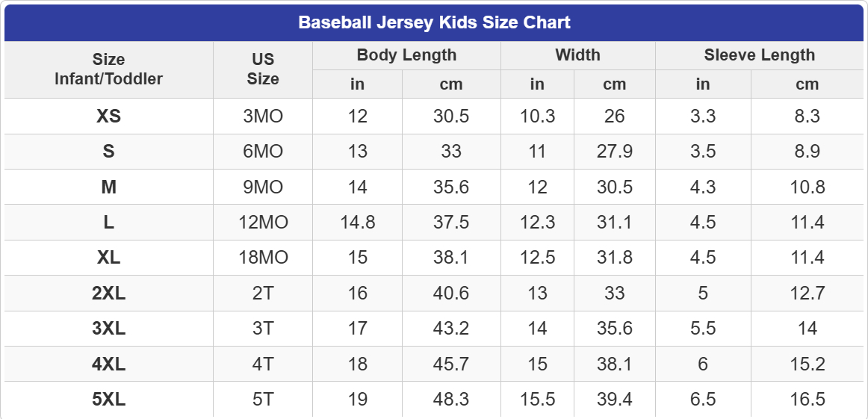Click the 16.5 sleeve length cm value

coord(807,400)
